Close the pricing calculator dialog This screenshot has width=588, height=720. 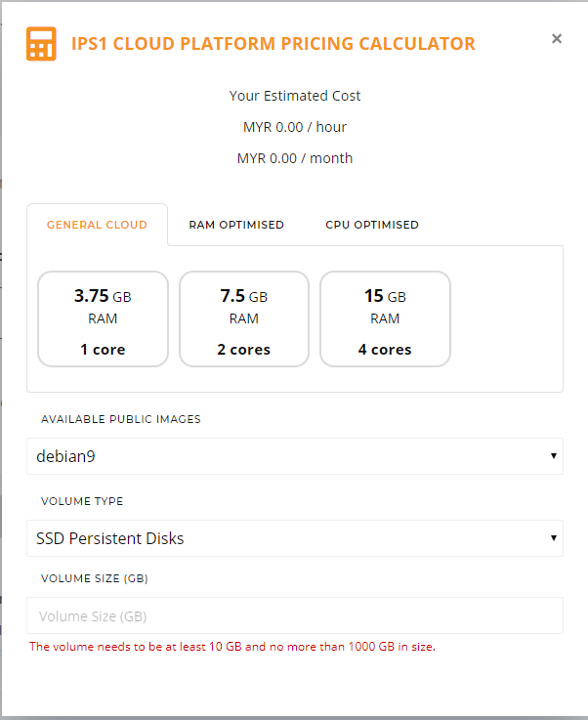point(557,38)
